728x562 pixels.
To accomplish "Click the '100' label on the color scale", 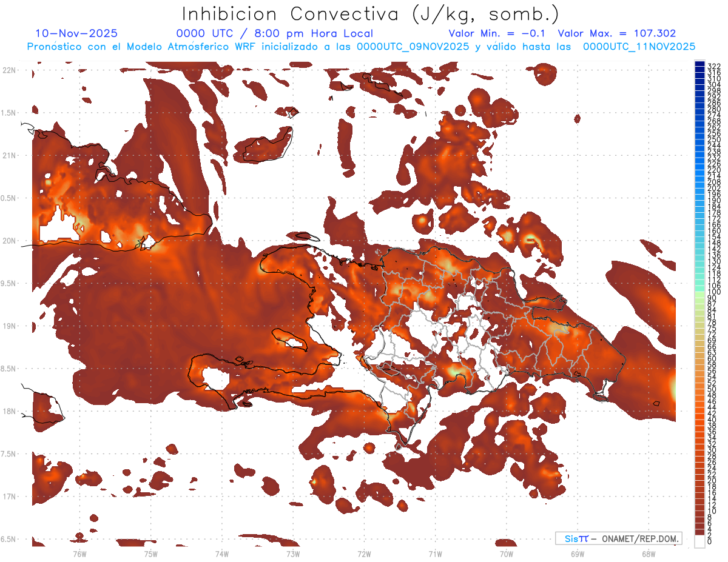I will [x=714, y=292].
